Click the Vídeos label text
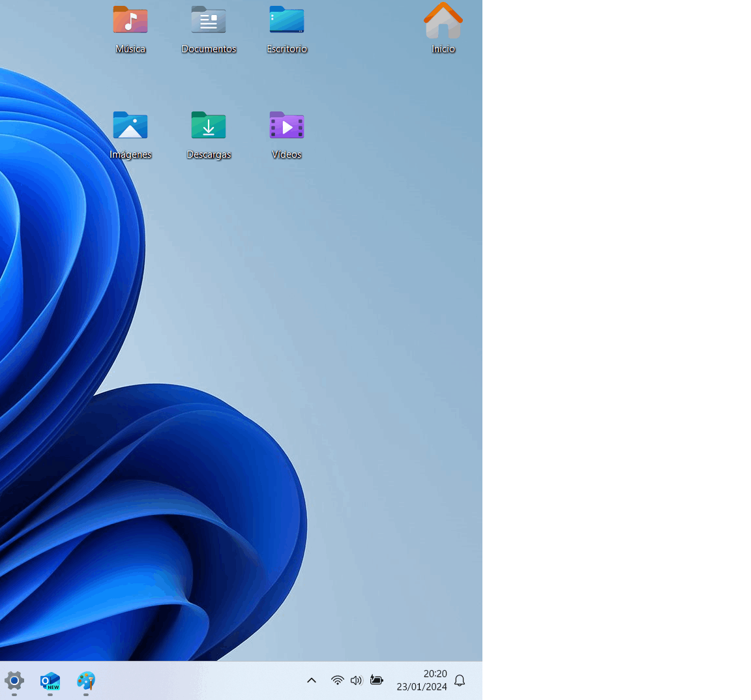This screenshot has height=700, width=751. [x=286, y=154]
